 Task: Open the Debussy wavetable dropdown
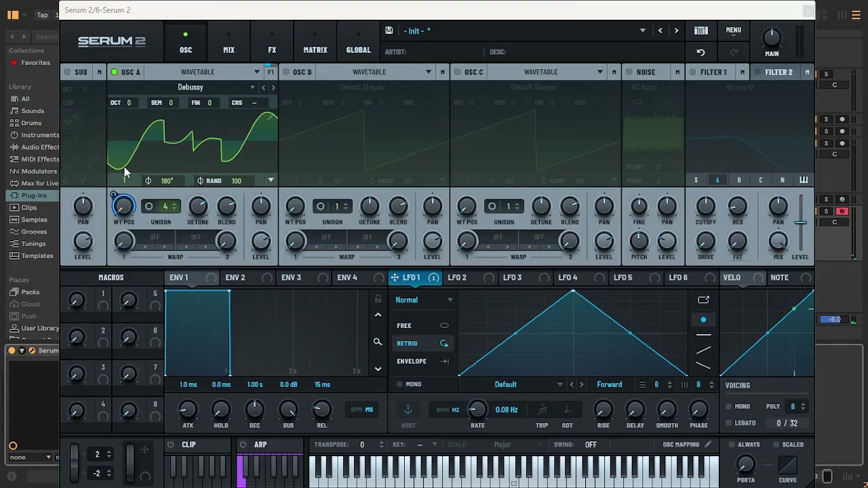point(252,87)
